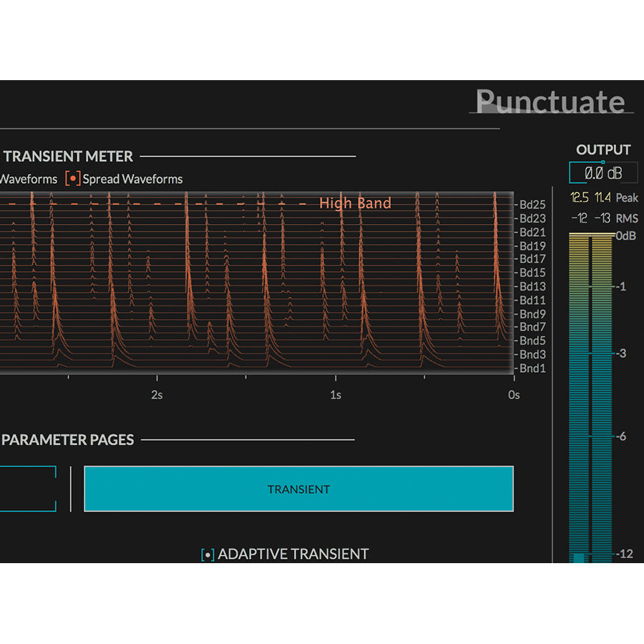The height and width of the screenshot is (644, 644).
Task: Click the Bd25 band label
Action: pyautogui.click(x=532, y=205)
